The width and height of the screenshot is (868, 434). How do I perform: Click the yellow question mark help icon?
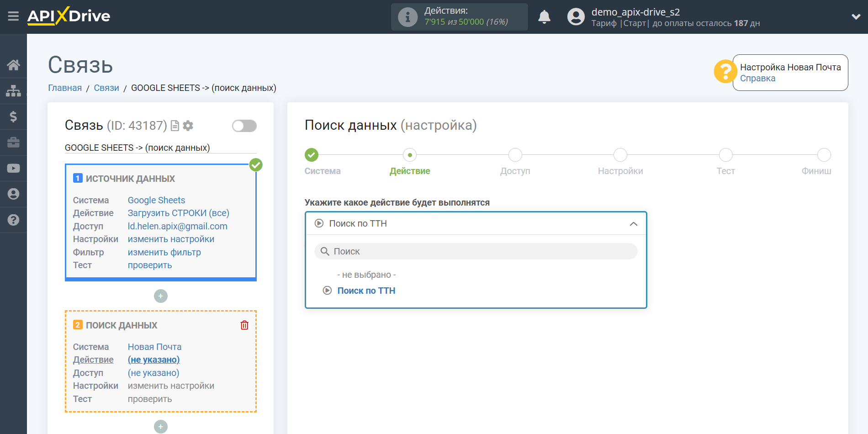click(725, 72)
